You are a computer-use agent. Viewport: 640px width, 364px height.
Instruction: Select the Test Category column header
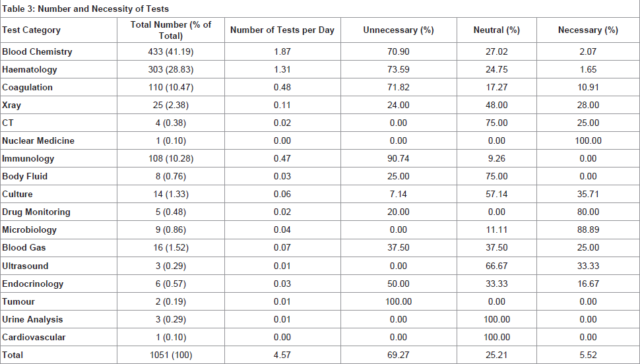pos(31,30)
